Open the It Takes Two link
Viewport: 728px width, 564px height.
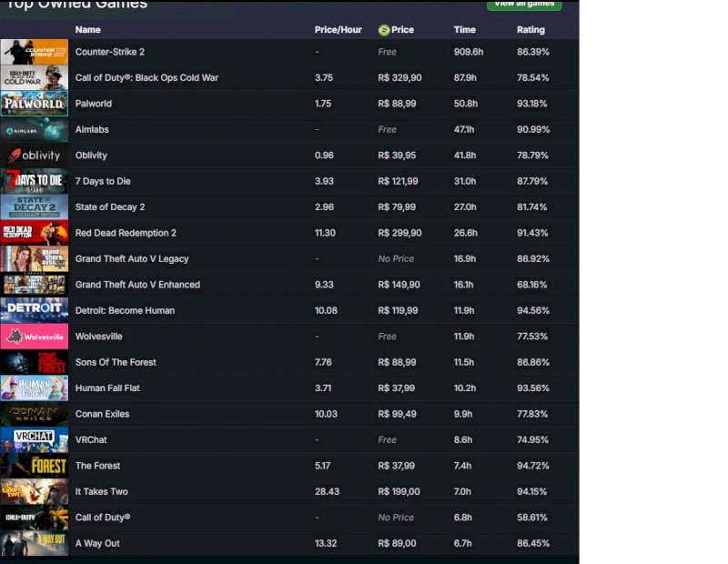pyautogui.click(x=102, y=491)
